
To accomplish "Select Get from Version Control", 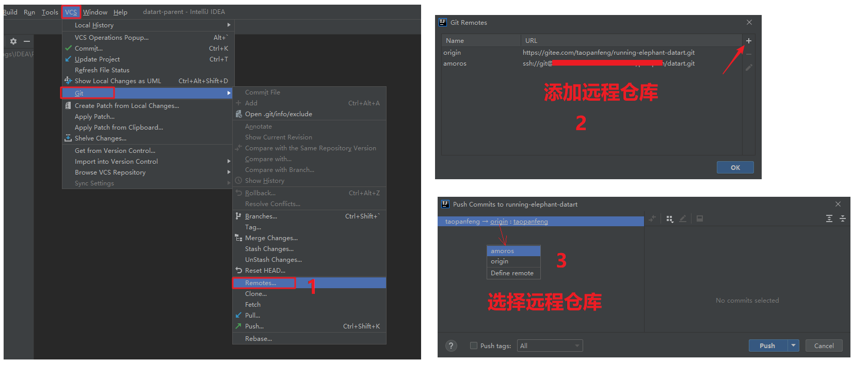I will (148, 150).
